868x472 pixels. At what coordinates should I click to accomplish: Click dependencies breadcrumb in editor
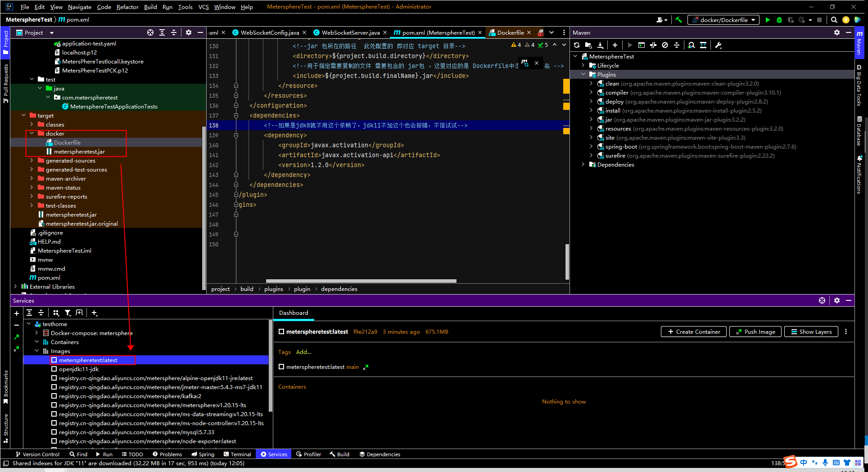click(339, 289)
